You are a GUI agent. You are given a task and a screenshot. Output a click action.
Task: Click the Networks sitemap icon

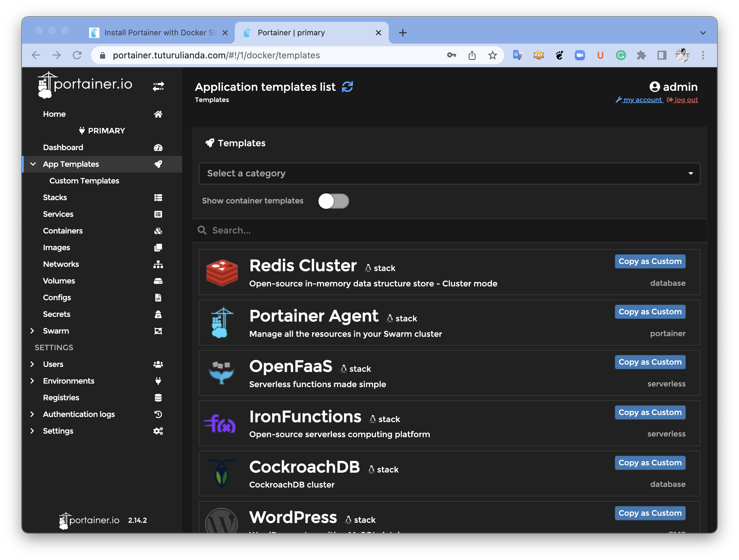point(158,264)
